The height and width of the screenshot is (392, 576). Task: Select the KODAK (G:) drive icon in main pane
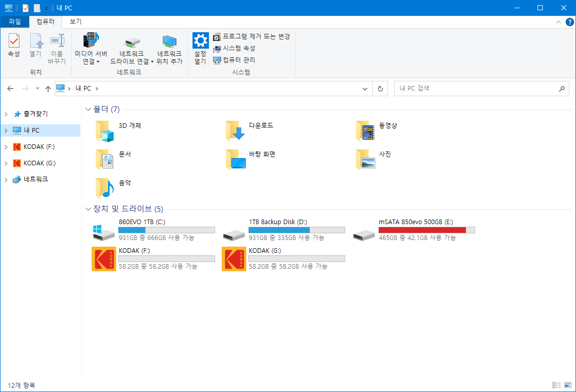coord(234,259)
